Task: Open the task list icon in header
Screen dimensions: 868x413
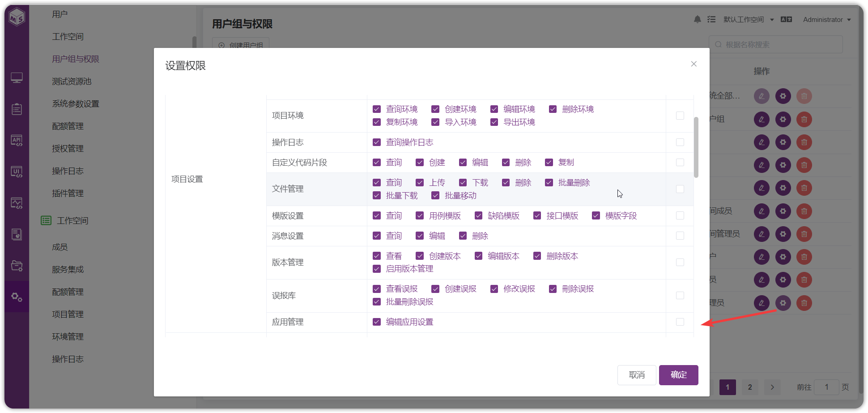Action: (x=711, y=19)
